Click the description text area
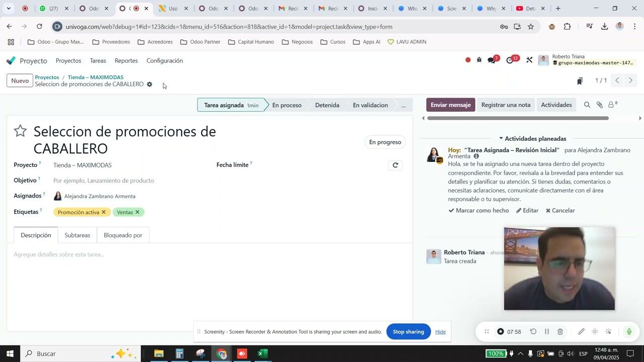Viewport: 644px width, 362px height. [209, 254]
